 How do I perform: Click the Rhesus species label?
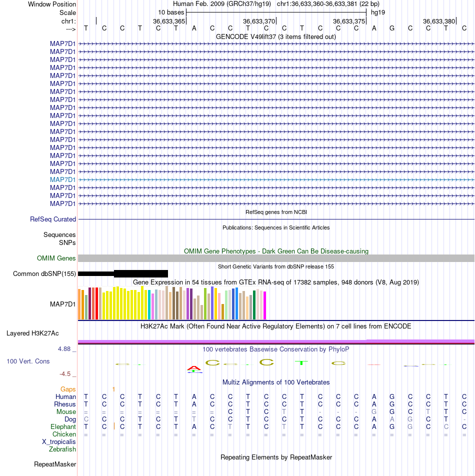[x=64, y=404]
